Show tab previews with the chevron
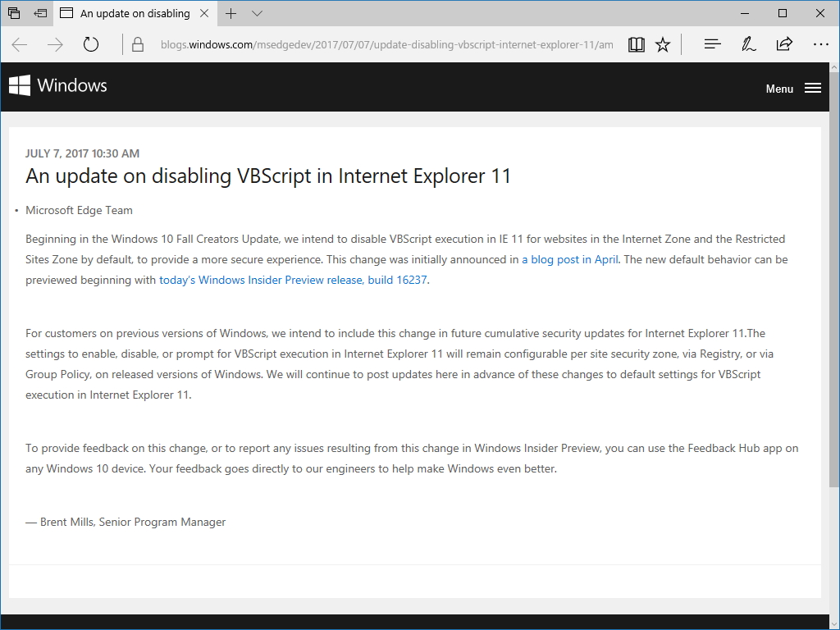This screenshot has width=840, height=630. pos(256,14)
